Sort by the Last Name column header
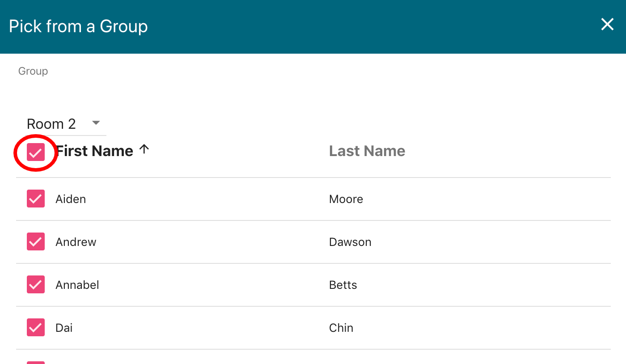Screen dimensions: 626x364 click(367, 151)
